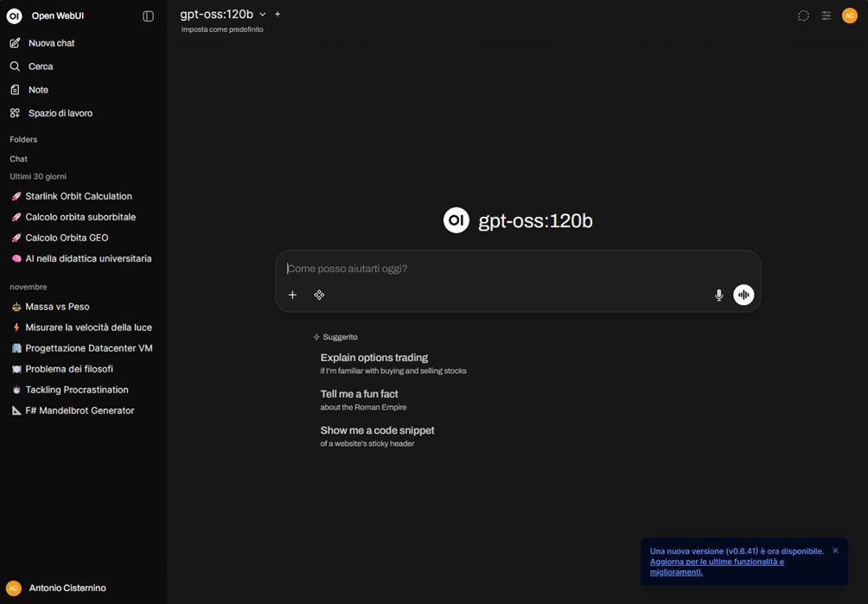
Task: Open the integrations tools icon beside plus
Action: coord(319,296)
